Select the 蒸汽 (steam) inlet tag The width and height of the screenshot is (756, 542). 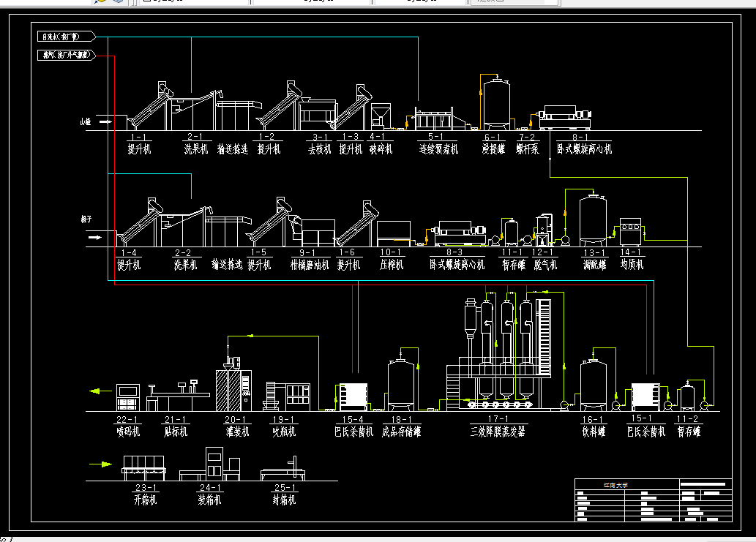(67, 55)
